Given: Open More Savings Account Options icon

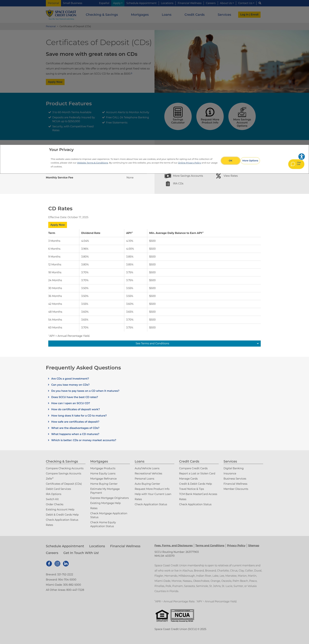Looking at the screenshot, I should [x=242, y=116].
